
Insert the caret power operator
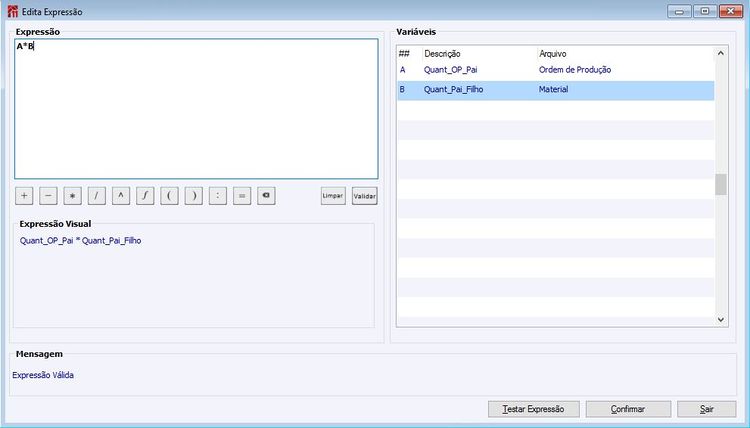pyautogui.click(x=121, y=196)
